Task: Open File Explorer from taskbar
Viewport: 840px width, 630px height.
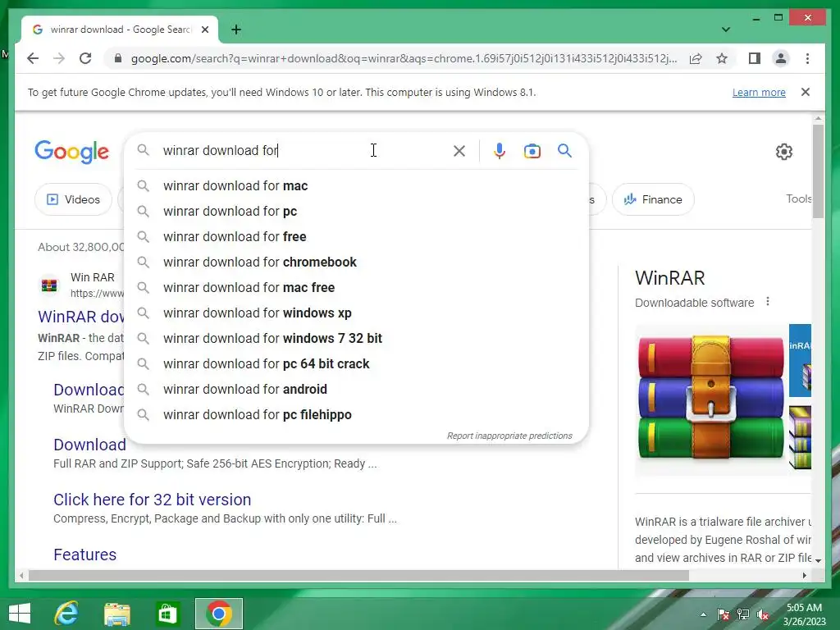Action: coord(116,614)
